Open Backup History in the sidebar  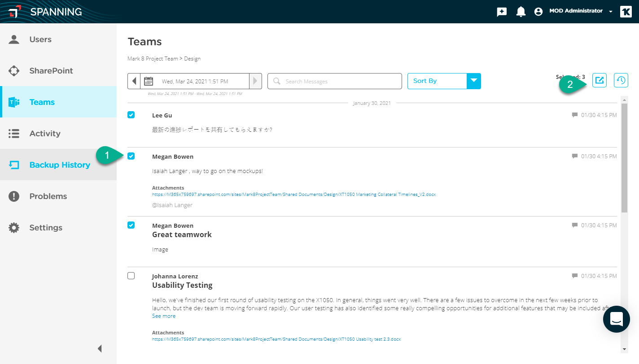(58, 165)
